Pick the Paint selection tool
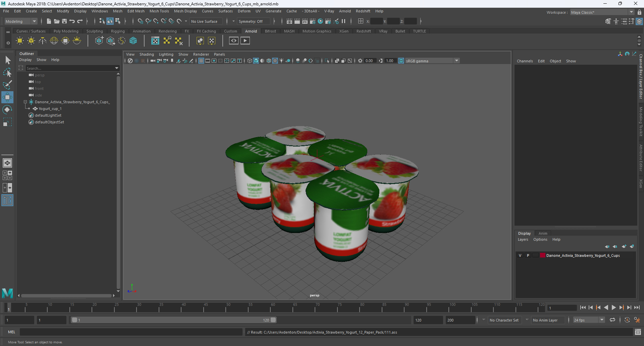Image resolution: width=644 pixels, height=346 pixels. pyautogui.click(x=7, y=85)
